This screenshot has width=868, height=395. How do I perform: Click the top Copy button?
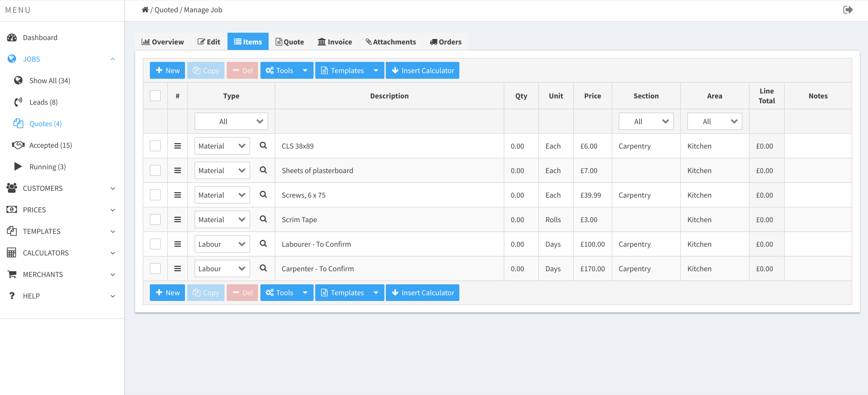tap(205, 70)
